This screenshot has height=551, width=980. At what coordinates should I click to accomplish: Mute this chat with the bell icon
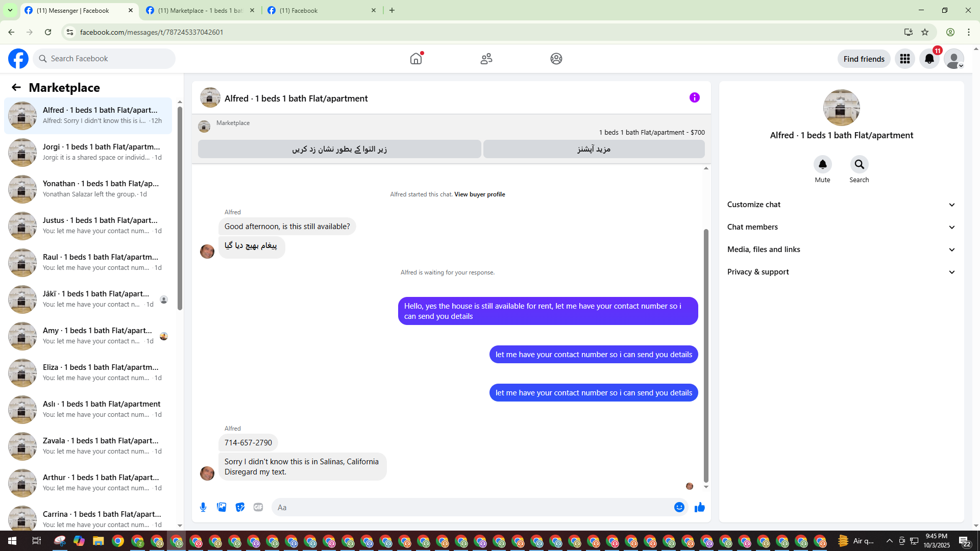tap(823, 164)
